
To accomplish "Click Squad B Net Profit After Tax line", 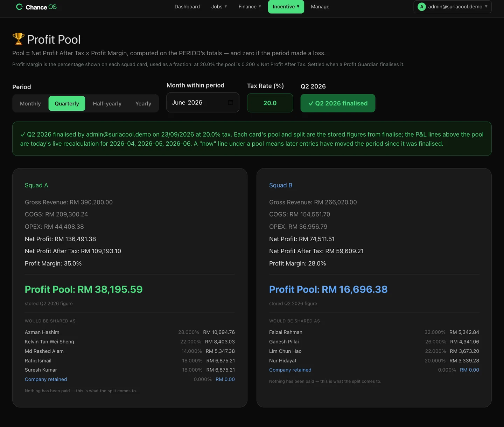I will pos(316,251).
